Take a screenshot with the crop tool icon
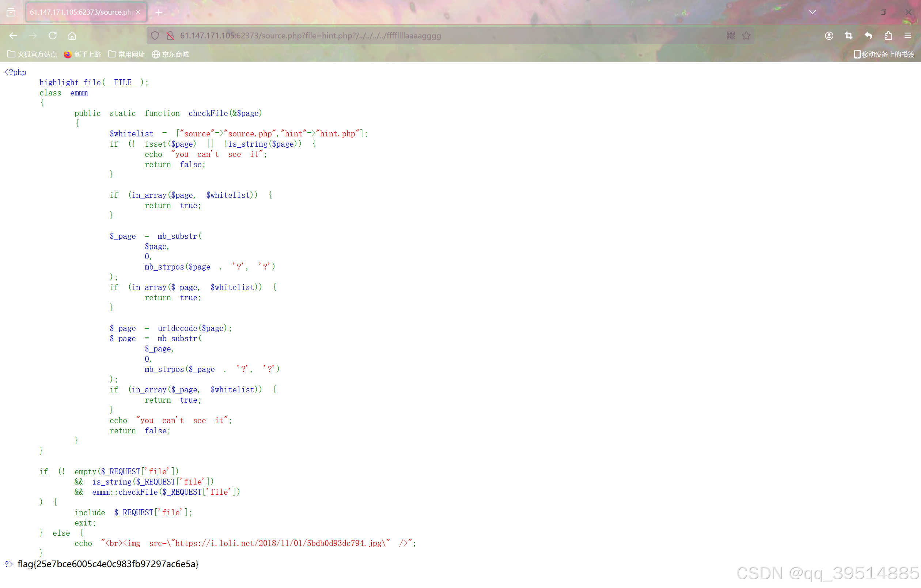The image size is (921, 588). pos(848,35)
